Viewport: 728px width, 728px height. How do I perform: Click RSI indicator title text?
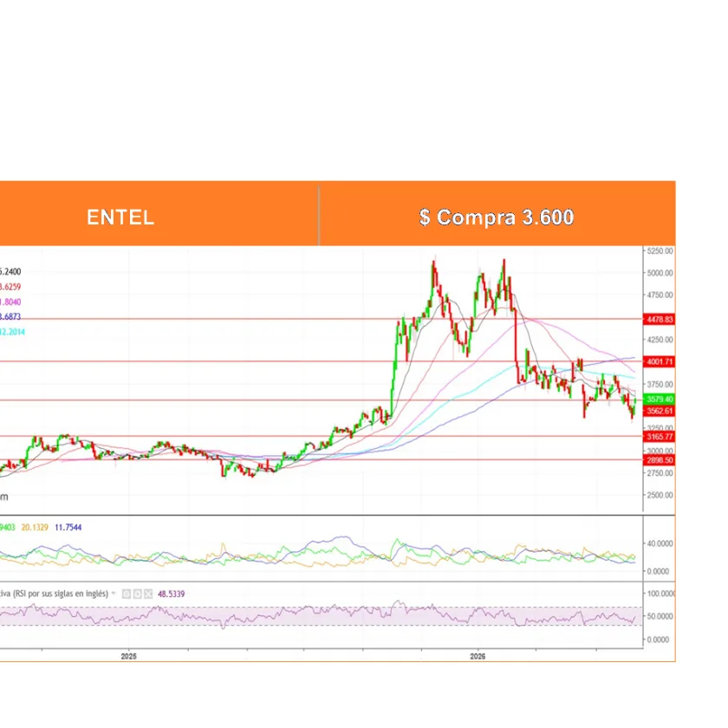(x=54, y=594)
